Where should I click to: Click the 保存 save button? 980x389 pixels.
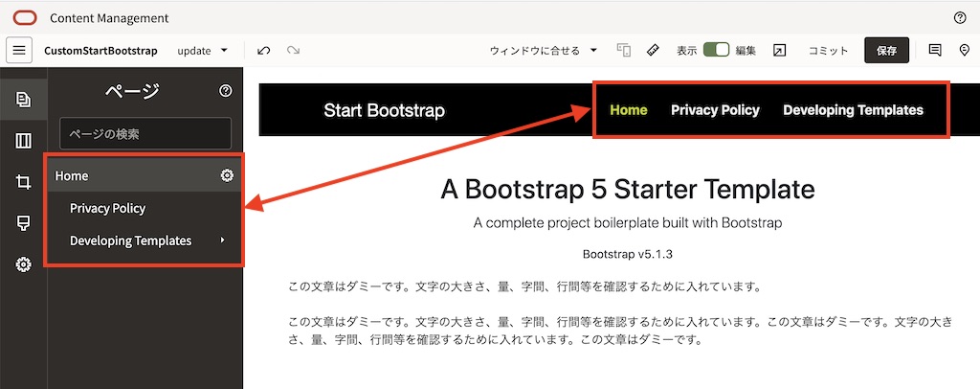[886, 50]
